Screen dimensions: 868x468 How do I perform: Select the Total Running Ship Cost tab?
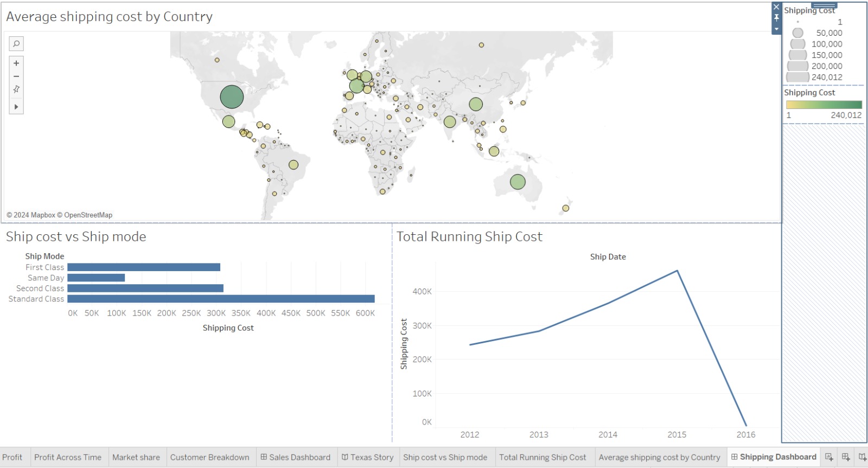[x=542, y=457]
